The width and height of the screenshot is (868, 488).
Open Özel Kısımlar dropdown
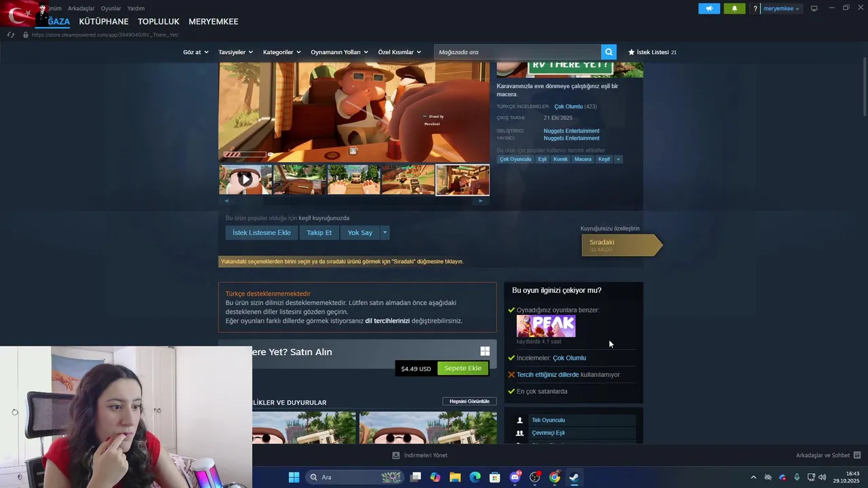[x=399, y=52]
